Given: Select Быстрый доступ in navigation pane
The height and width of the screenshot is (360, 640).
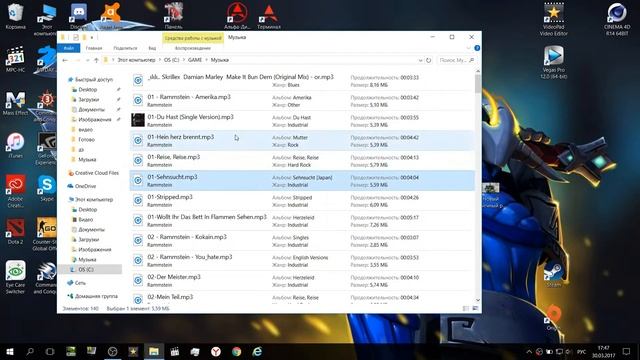Looking at the screenshot, I should (93, 80).
